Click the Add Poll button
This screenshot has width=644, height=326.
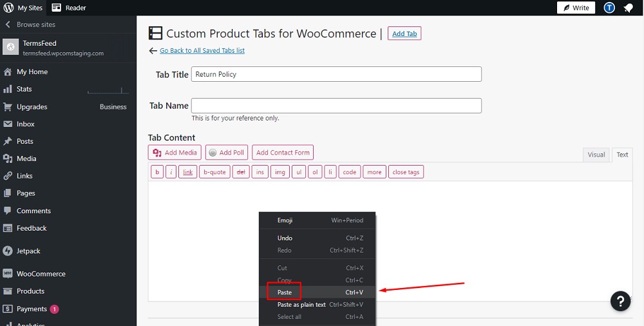coord(227,153)
